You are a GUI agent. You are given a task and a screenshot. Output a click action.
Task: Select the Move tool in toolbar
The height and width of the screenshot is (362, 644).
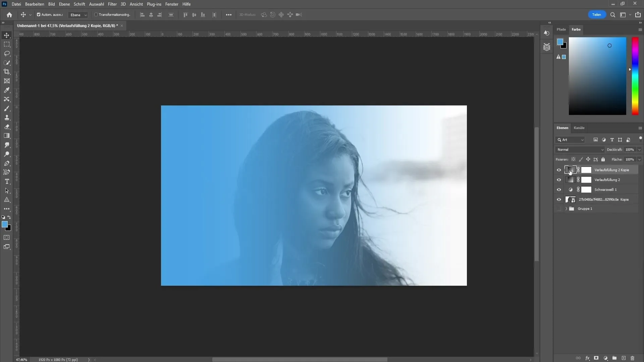point(6,35)
